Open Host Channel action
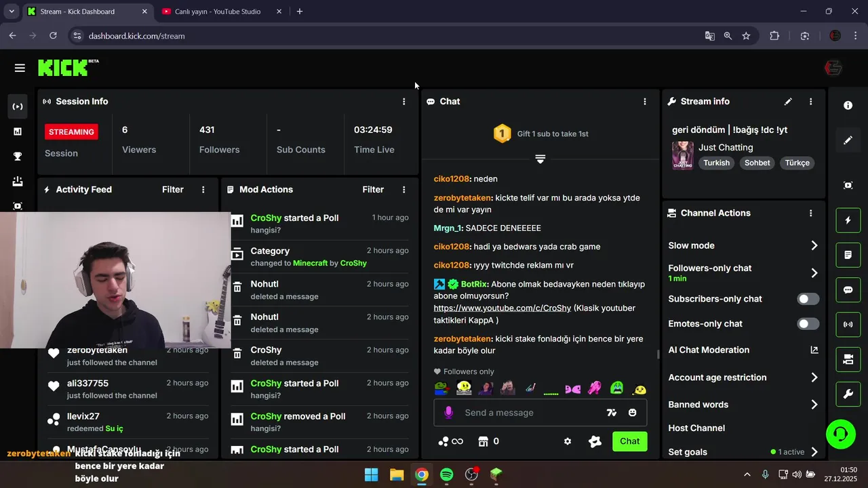 coord(696,428)
